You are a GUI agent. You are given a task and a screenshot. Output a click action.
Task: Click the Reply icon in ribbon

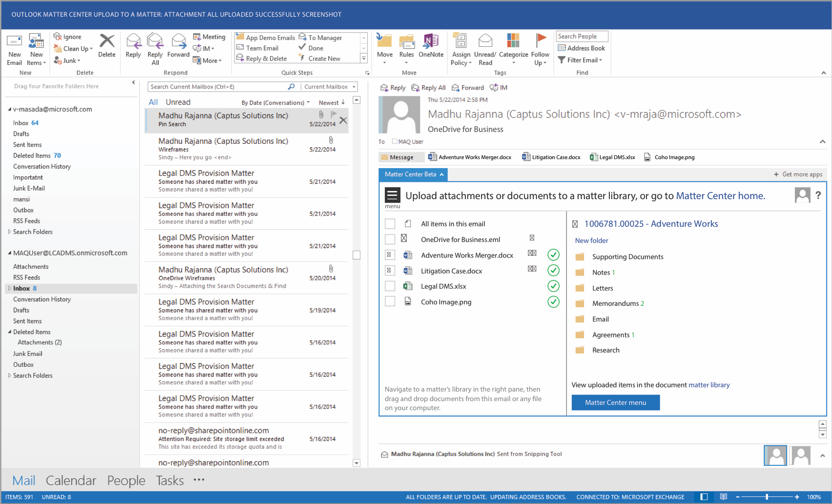134,41
